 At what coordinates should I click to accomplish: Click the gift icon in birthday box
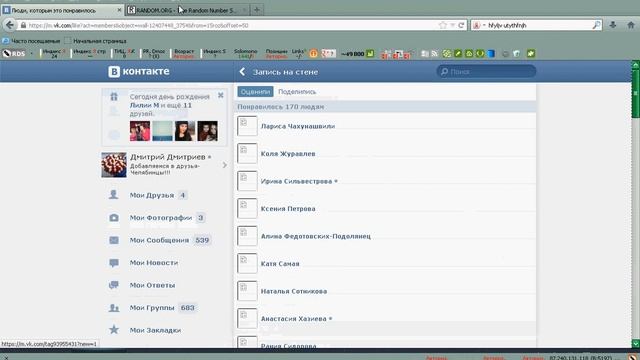coord(114,97)
